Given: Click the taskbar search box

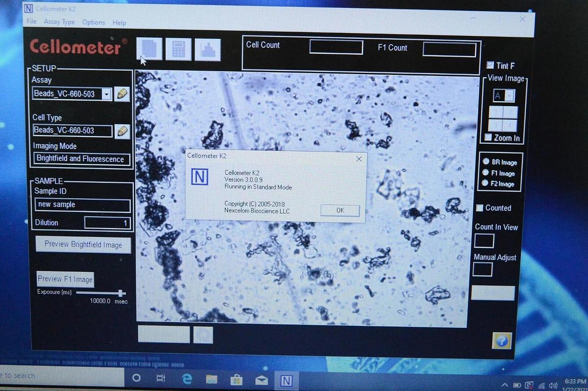Looking at the screenshot, I should click(x=61, y=376).
